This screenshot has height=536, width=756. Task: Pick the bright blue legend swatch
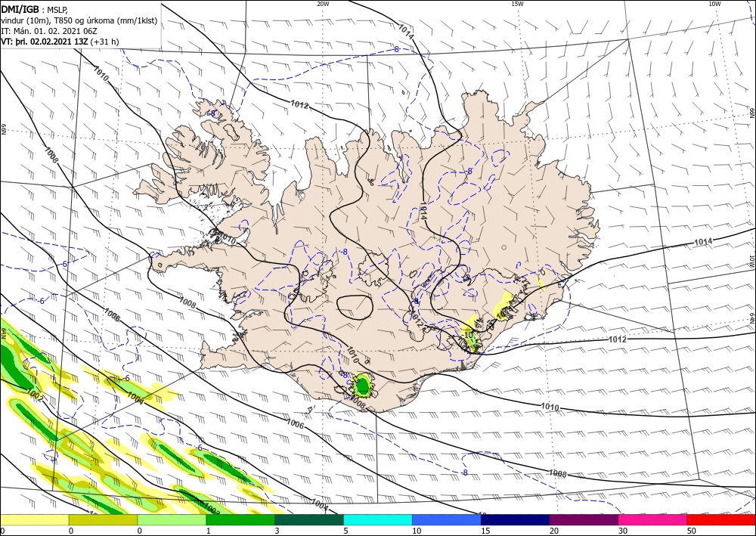tap(447, 519)
